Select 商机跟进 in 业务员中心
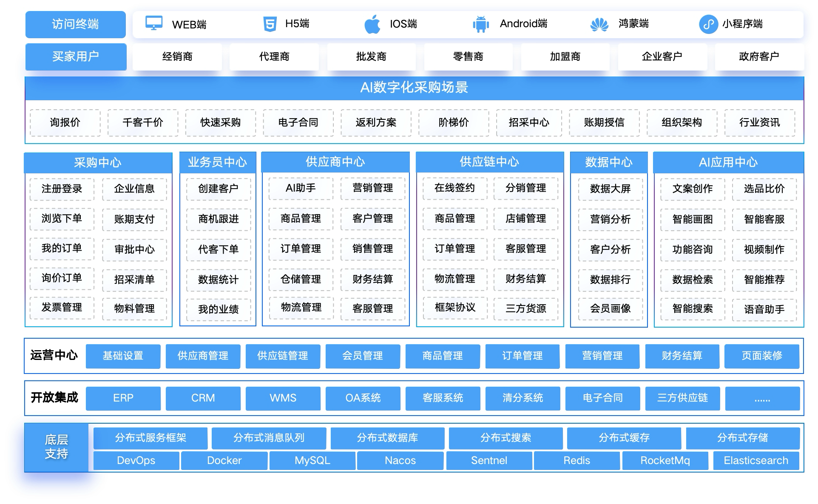818x504 pixels. [218, 219]
